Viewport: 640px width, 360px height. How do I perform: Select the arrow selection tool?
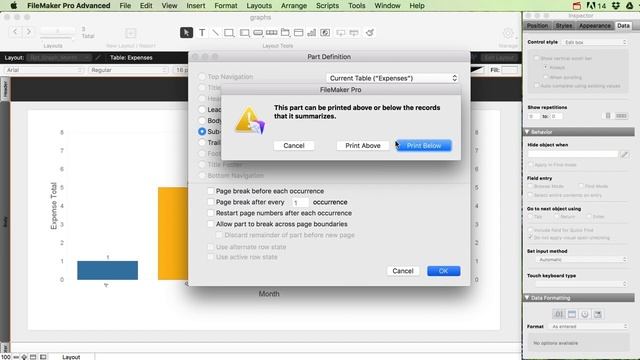point(186,33)
